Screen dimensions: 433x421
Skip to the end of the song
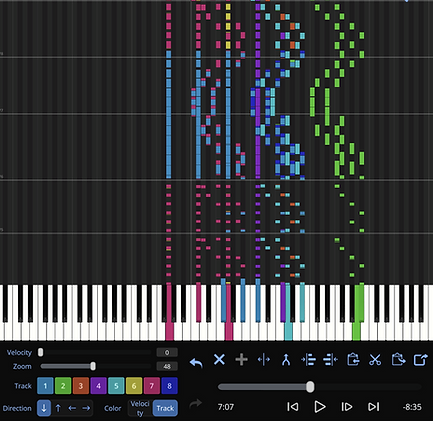coord(373,407)
